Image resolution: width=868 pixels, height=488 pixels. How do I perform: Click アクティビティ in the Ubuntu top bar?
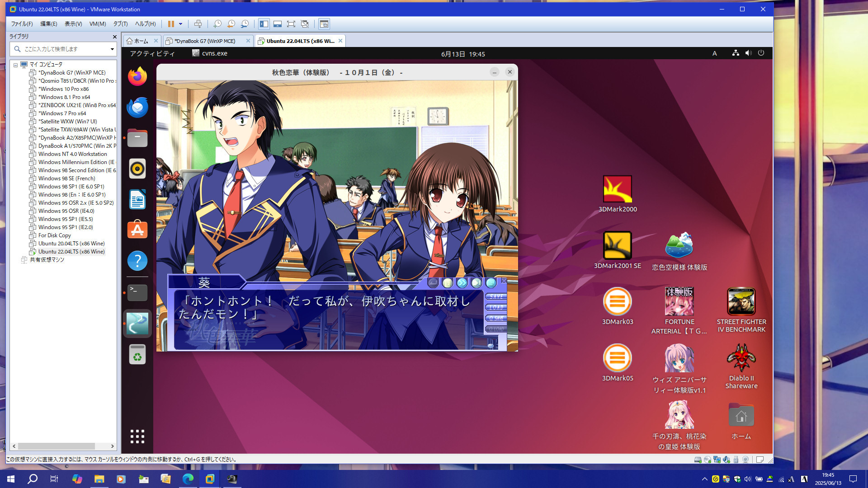152,53
